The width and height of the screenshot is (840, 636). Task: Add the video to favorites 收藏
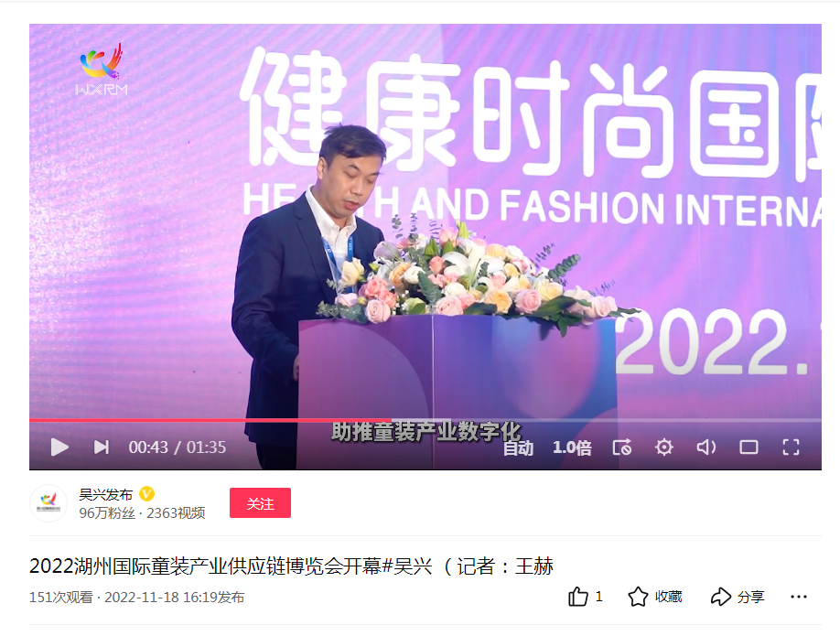[x=654, y=597]
